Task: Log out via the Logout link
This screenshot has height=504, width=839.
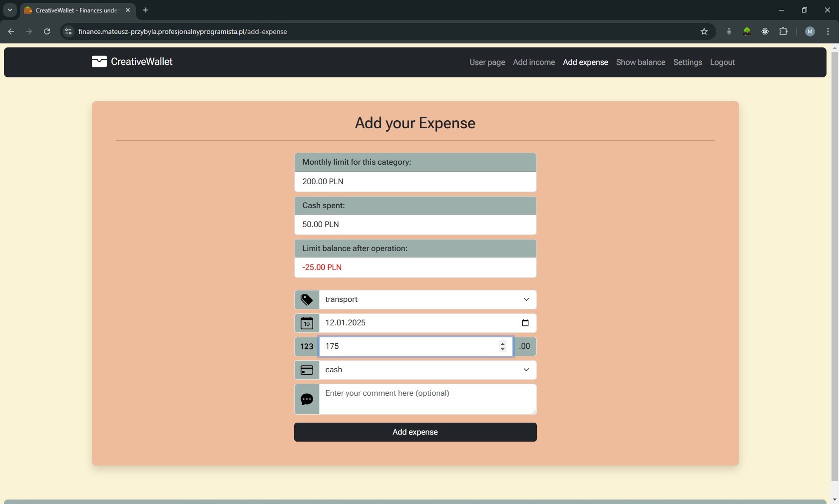Action: click(722, 62)
